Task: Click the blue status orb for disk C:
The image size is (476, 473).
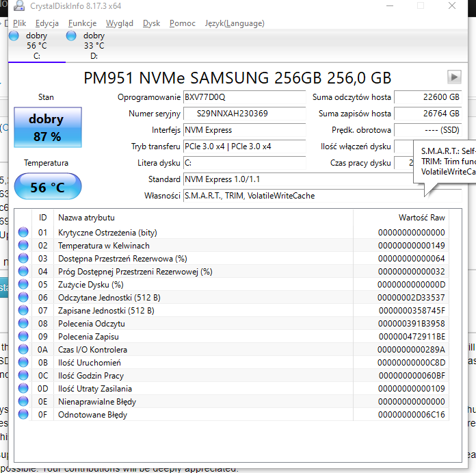Action: coord(14,36)
